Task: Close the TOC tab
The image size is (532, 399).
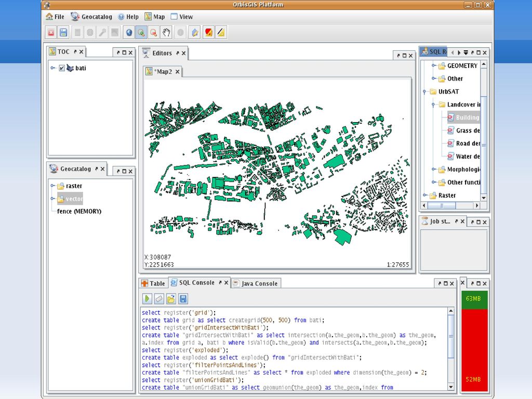Action: coord(81,51)
